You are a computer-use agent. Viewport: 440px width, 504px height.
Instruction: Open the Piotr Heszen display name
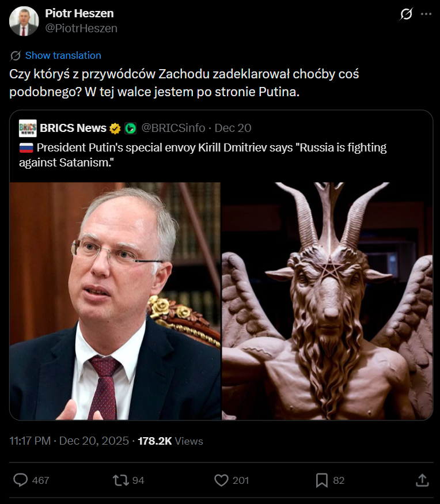point(79,13)
